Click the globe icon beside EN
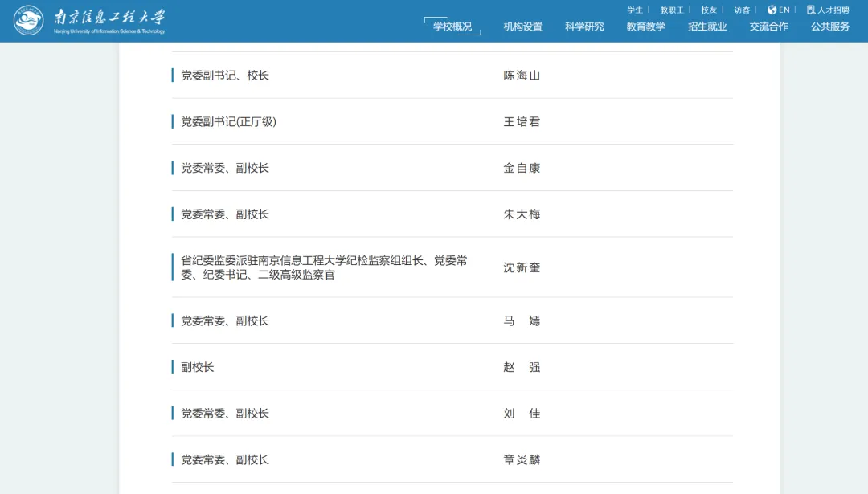This screenshot has height=494, width=868. pos(772,10)
